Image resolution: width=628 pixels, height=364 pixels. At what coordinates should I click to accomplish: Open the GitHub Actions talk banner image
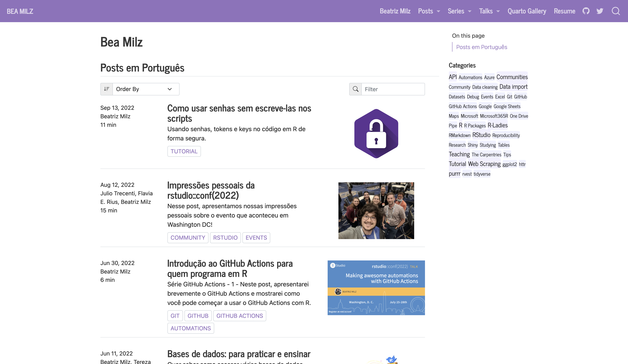tap(376, 288)
